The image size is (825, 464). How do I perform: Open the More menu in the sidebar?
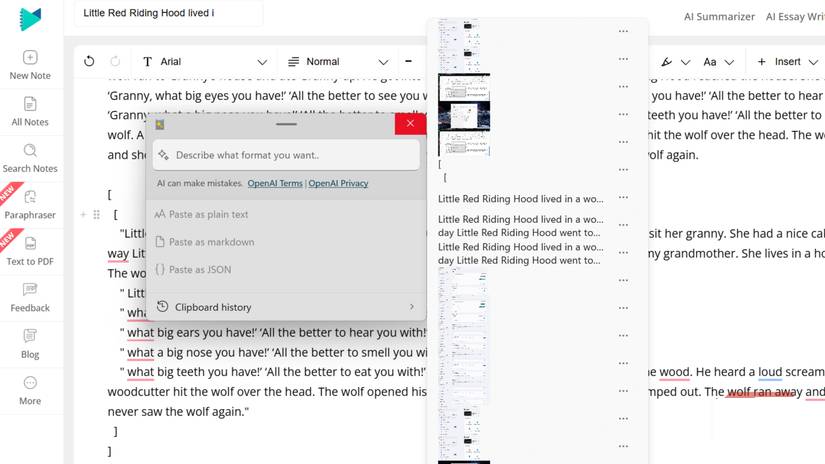[x=30, y=390]
